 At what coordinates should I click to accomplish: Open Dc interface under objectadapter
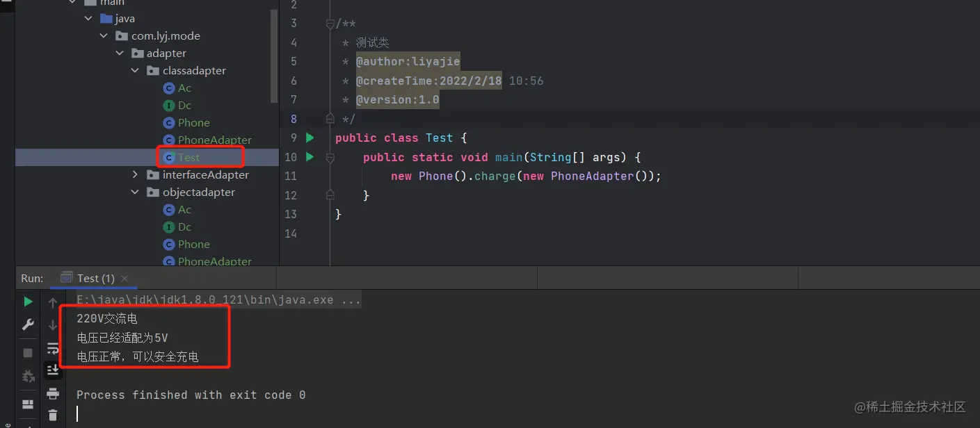[184, 227]
